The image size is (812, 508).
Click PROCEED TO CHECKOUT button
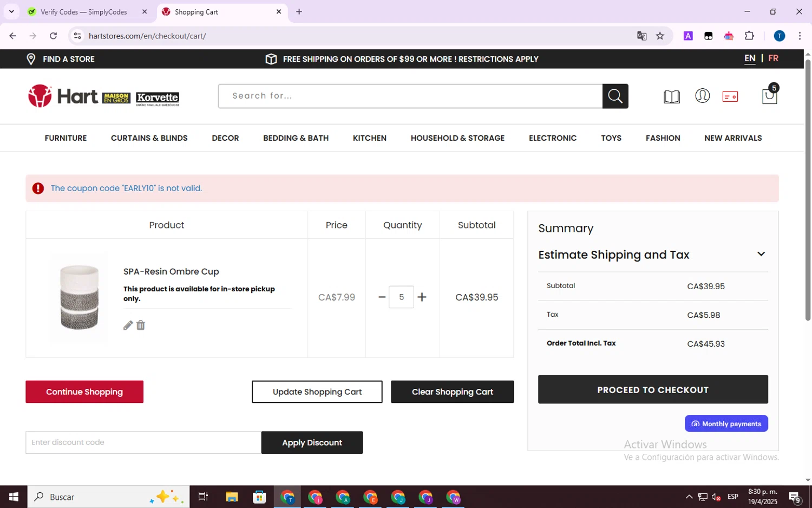tap(653, 389)
